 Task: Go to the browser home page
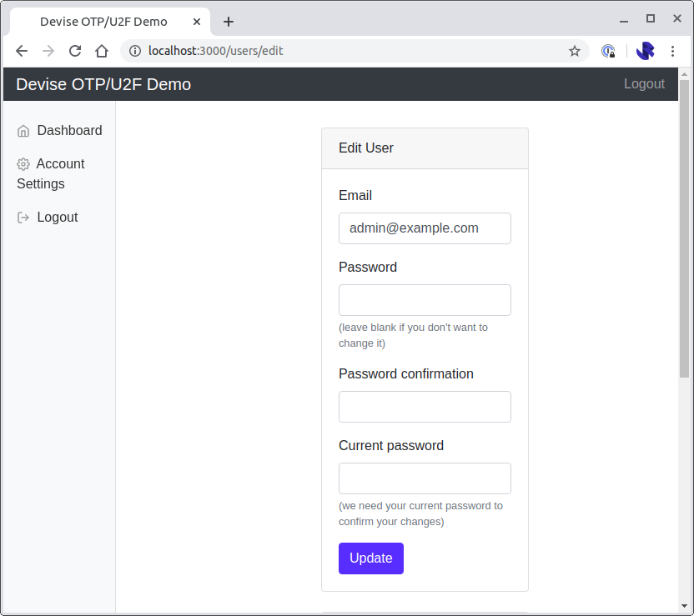click(x=102, y=51)
